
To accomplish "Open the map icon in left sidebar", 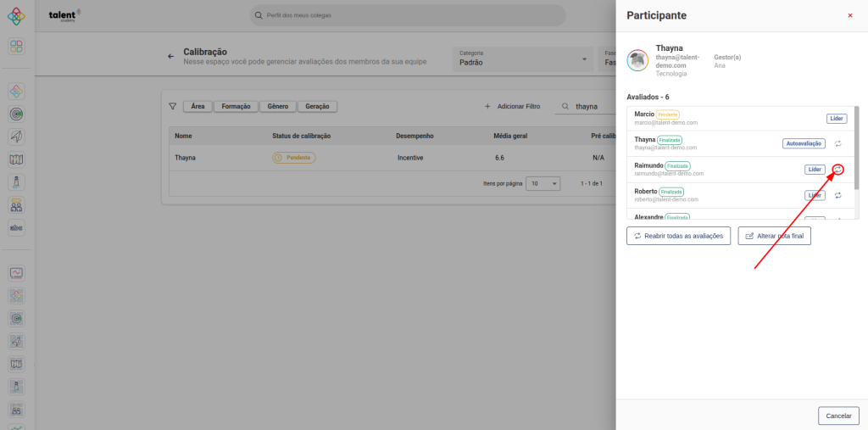I will click(x=17, y=159).
